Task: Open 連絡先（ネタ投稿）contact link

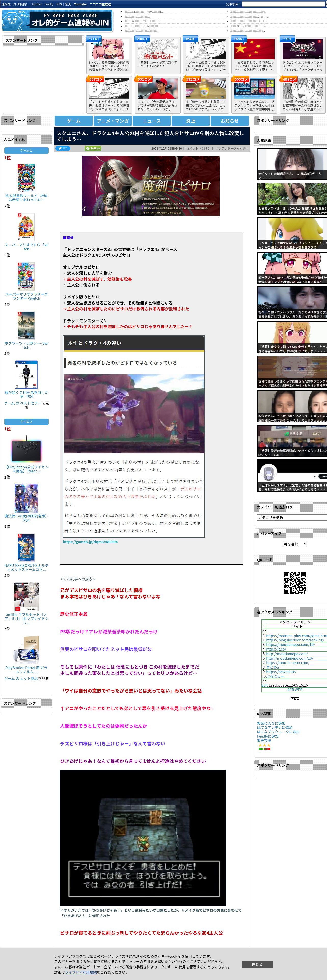Action: 14,4
